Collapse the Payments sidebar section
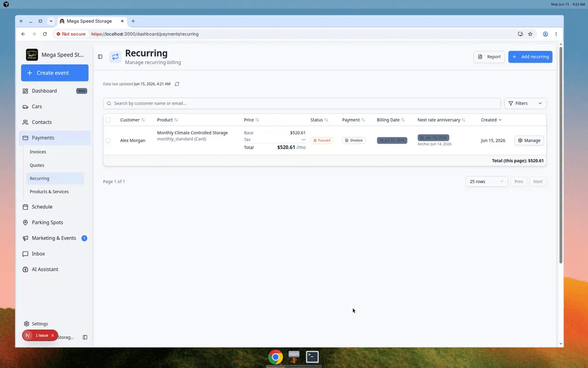The width and height of the screenshot is (588, 368). pos(55,138)
